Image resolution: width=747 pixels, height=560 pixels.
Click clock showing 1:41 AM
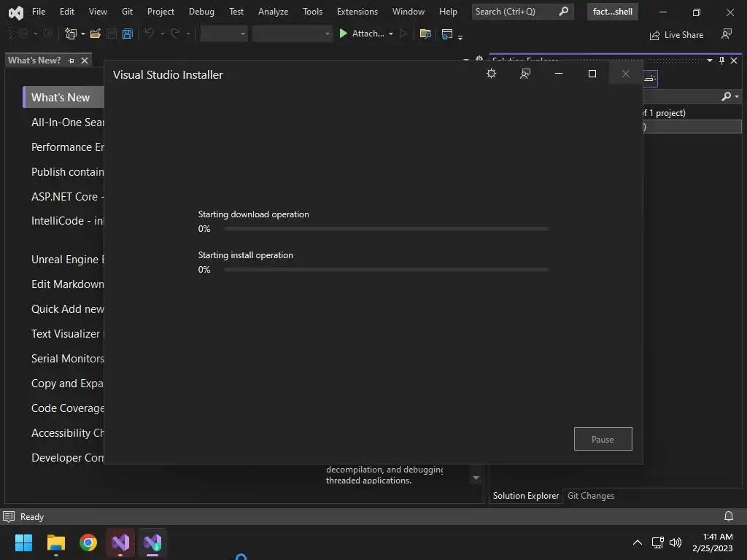718,537
